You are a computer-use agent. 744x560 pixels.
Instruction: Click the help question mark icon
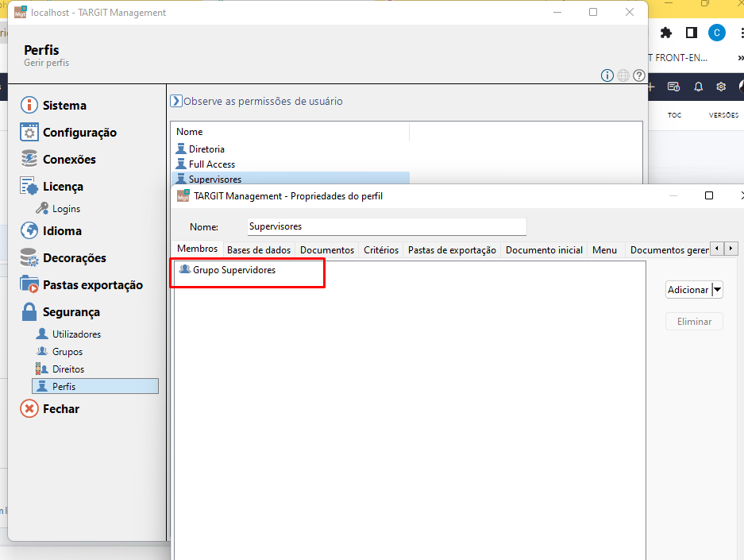(639, 75)
